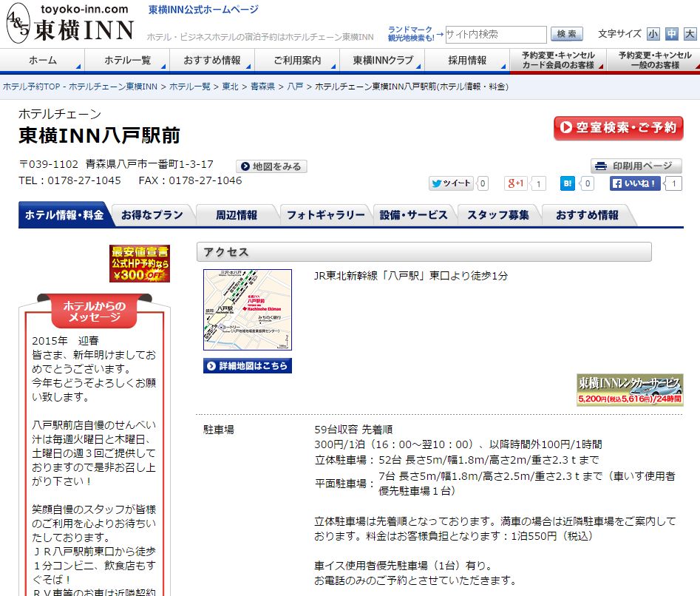
Task: Switch to the お得なプラン tab
Action: click(152, 215)
